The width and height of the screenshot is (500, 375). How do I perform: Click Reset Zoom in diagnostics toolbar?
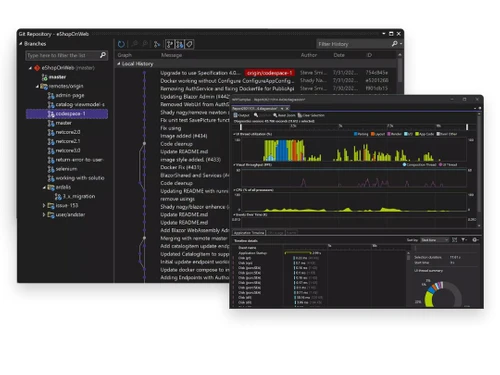pos(284,115)
